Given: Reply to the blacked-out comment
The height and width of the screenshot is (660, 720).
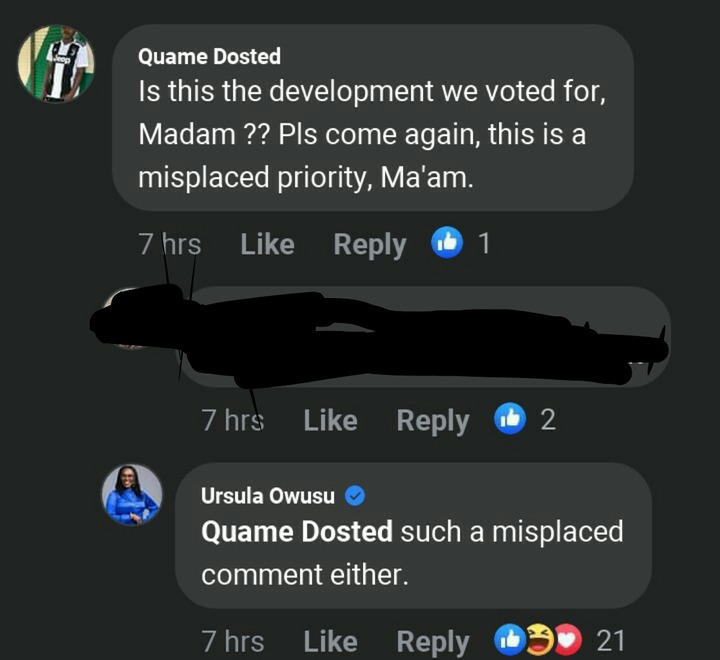Looking at the screenshot, I should (x=433, y=421).
